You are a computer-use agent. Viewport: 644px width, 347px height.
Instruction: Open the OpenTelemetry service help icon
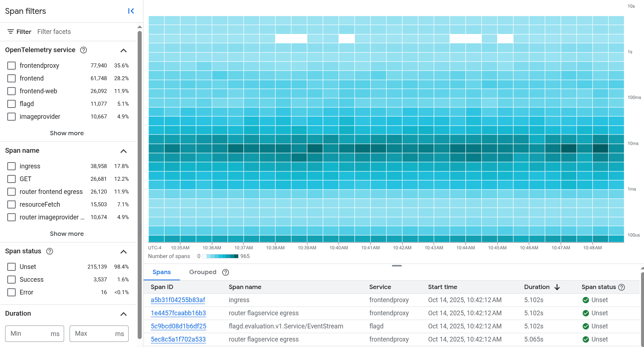click(83, 50)
